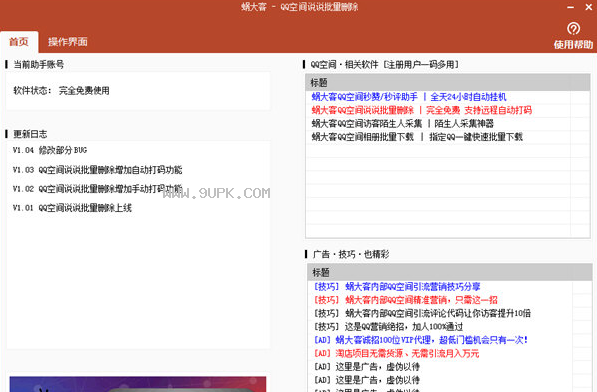597x392 pixels.
Task: Open 蜗大客内部QQ空间引流营销技巧分享 link
Action: tap(397, 287)
